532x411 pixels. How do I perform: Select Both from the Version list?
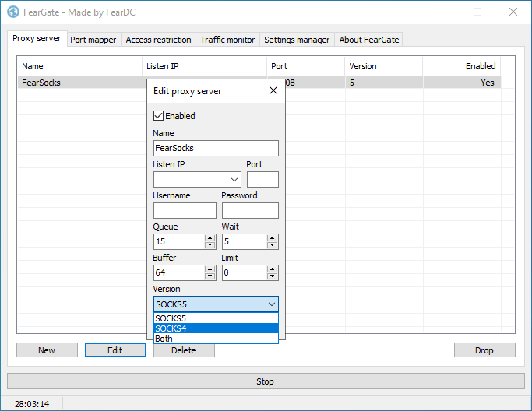[x=216, y=339]
